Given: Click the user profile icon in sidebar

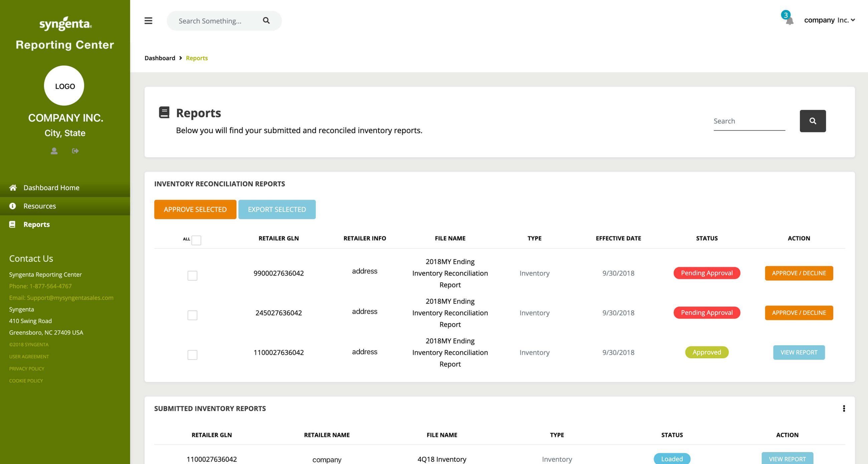Looking at the screenshot, I should coord(54,151).
